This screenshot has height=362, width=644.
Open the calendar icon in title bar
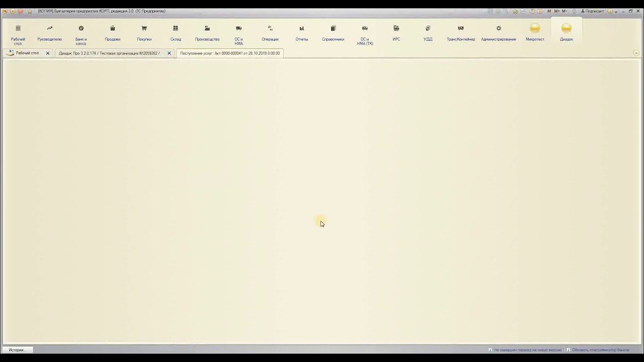click(x=540, y=11)
